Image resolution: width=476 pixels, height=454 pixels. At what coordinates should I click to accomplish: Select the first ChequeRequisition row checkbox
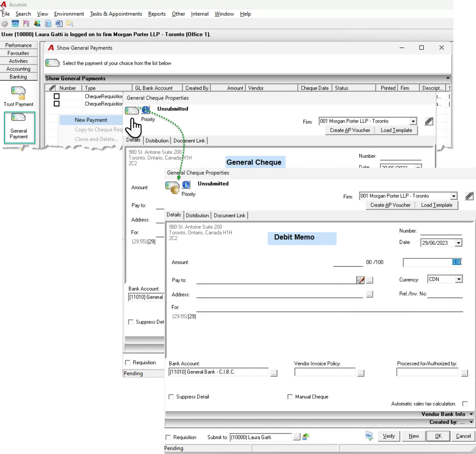point(56,96)
